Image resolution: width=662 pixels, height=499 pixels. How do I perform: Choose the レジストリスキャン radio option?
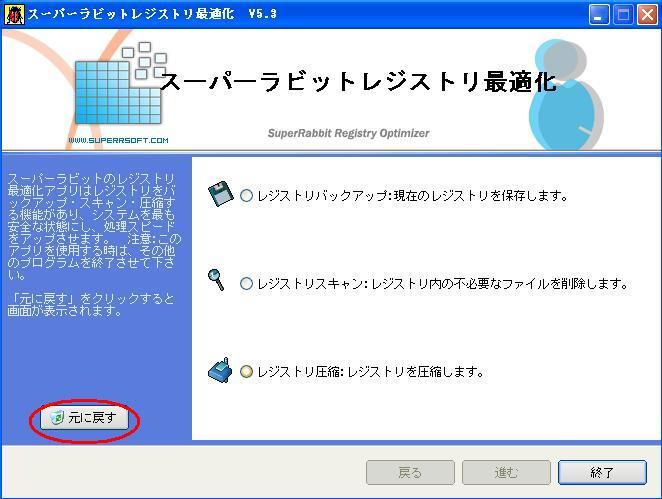(x=246, y=284)
